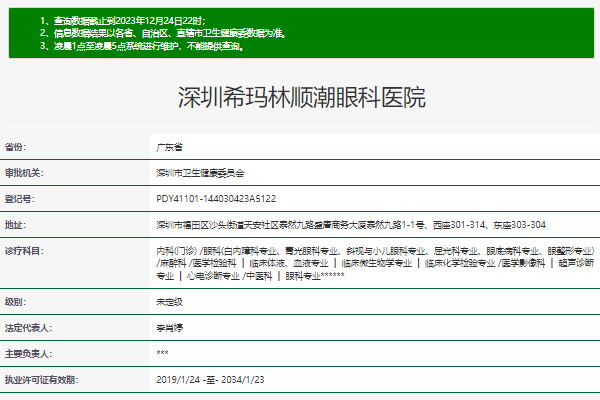Screen dimensions: 600x400
Task: Click the 级别 label
Action: click(x=15, y=302)
